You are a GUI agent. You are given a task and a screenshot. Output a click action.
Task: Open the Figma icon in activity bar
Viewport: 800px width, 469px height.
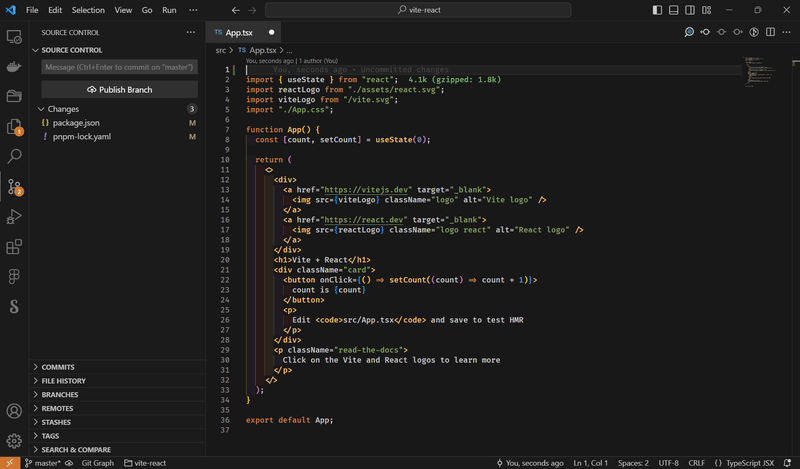click(14, 276)
